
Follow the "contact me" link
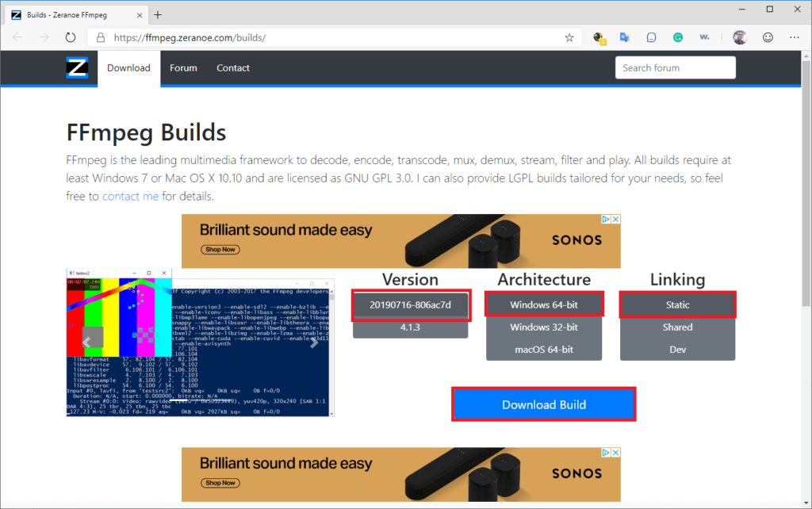[130, 197]
